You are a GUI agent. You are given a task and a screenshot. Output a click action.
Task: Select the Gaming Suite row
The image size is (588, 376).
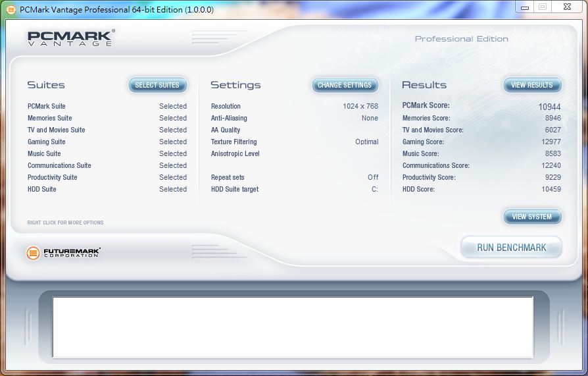[x=107, y=142]
